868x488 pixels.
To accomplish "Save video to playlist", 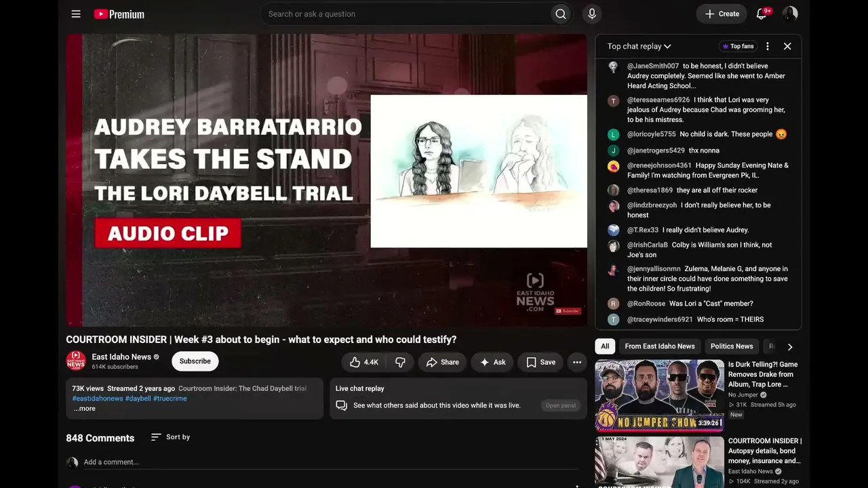I will 540,362.
